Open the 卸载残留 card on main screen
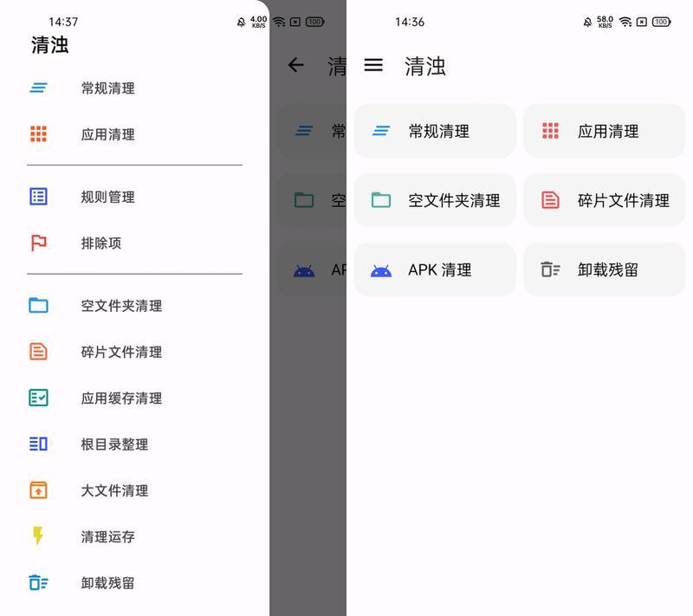693x616 pixels. (x=604, y=269)
